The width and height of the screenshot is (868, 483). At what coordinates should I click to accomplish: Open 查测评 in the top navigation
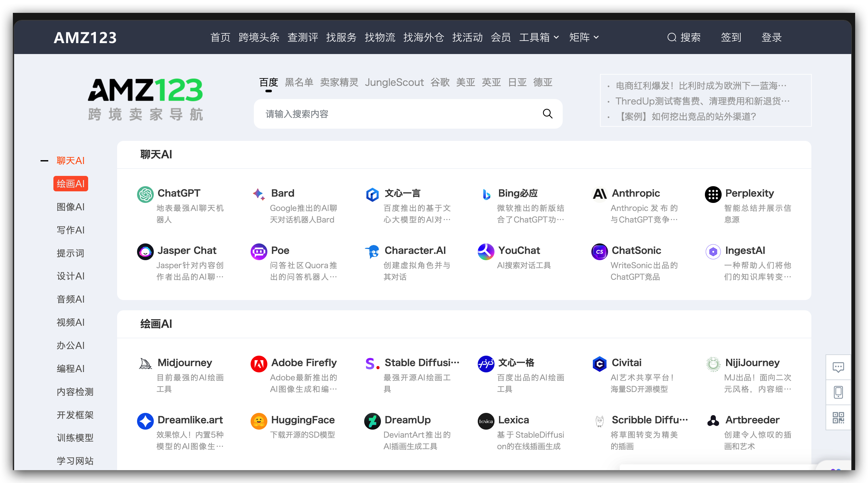[303, 37]
